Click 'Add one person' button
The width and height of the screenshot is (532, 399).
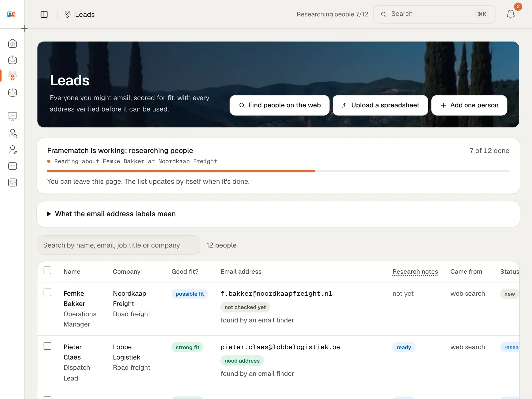[x=469, y=105]
